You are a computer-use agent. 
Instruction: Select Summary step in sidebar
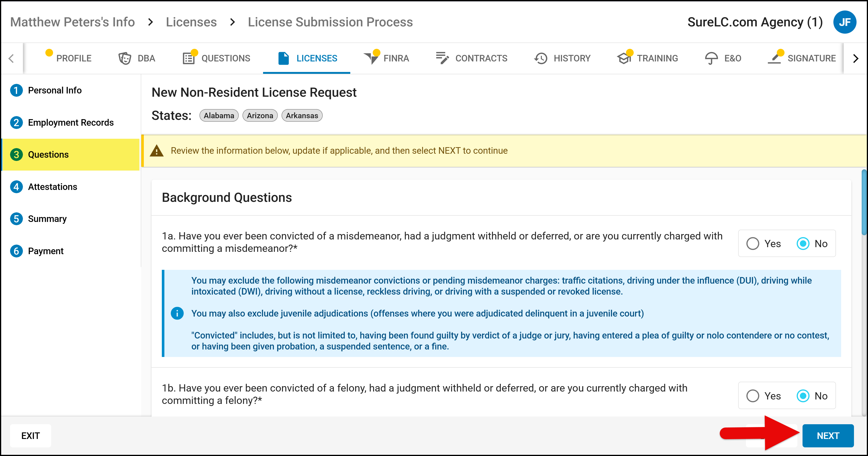(x=71, y=219)
